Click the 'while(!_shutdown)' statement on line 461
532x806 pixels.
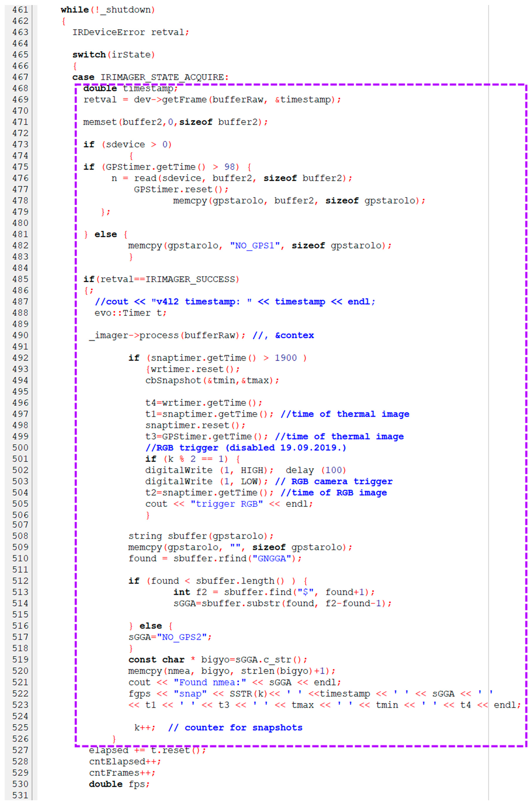pyautogui.click(x=107, y=10)
